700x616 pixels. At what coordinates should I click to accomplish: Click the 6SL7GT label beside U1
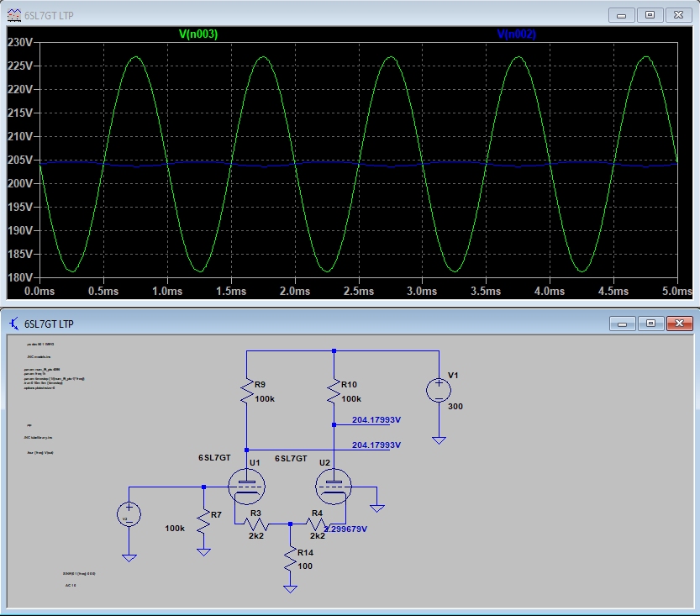[214, 457]
